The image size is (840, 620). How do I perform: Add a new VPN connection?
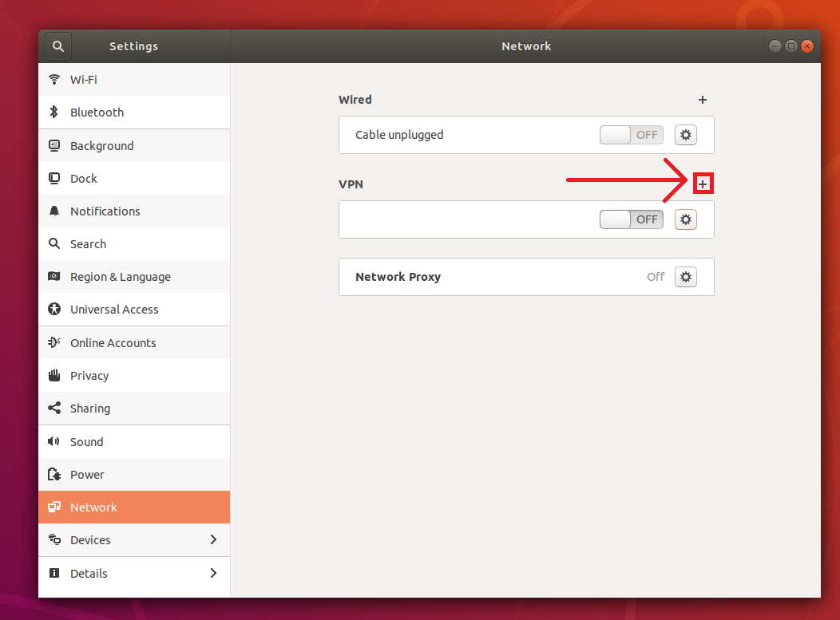click(703, 184)
